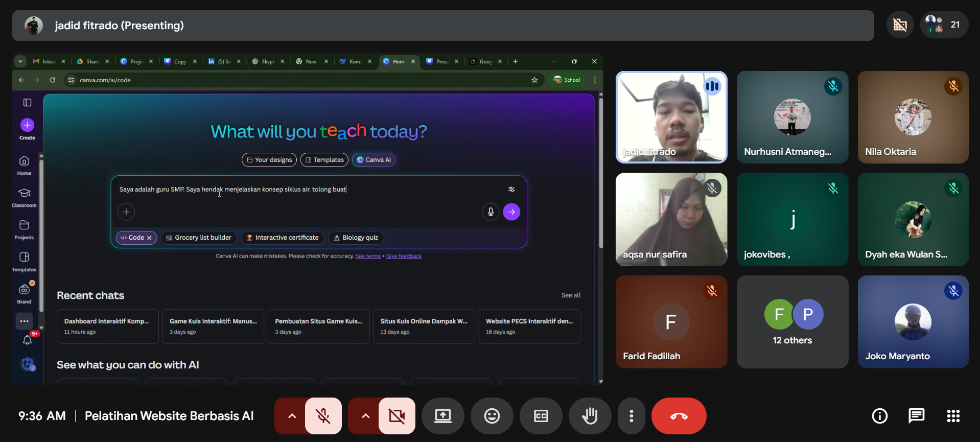The width and height of the screenshot is (980, 442).
Task: Turn on closed captions
Action: pos(541,416)
